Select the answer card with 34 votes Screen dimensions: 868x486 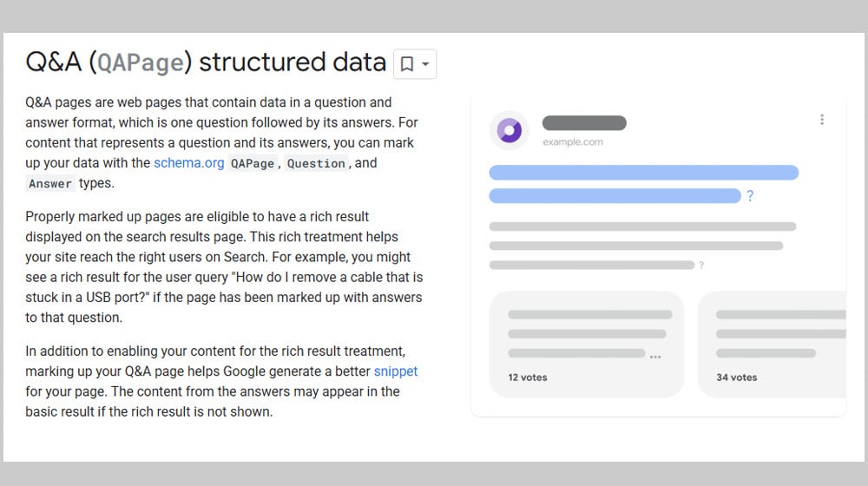(773, 345)
